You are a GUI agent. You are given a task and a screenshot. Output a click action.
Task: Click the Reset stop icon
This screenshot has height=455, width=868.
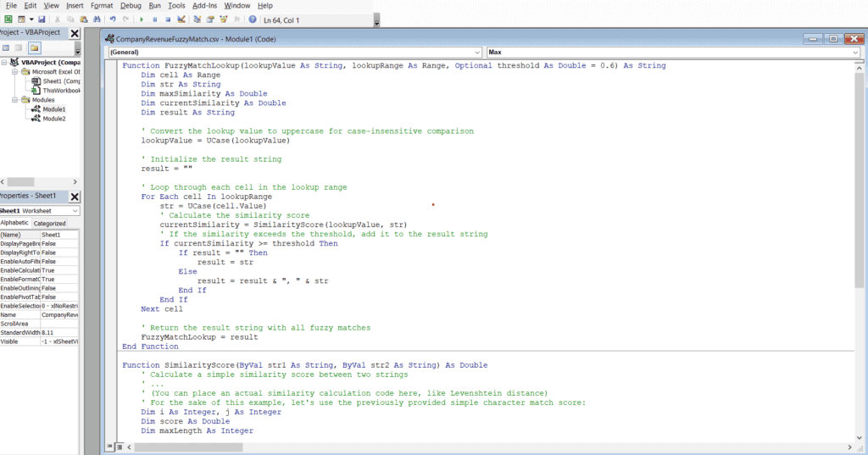(168, 19)
